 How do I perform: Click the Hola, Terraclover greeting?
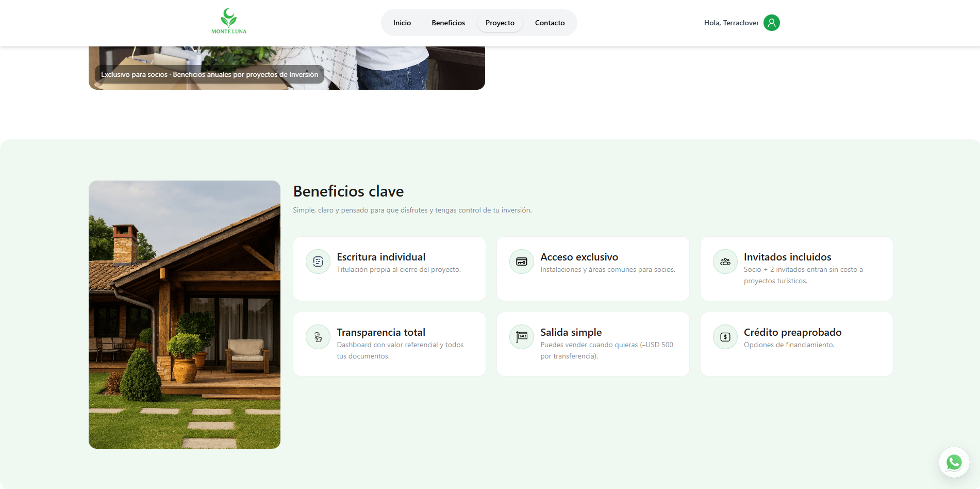(x=731, y=23)
